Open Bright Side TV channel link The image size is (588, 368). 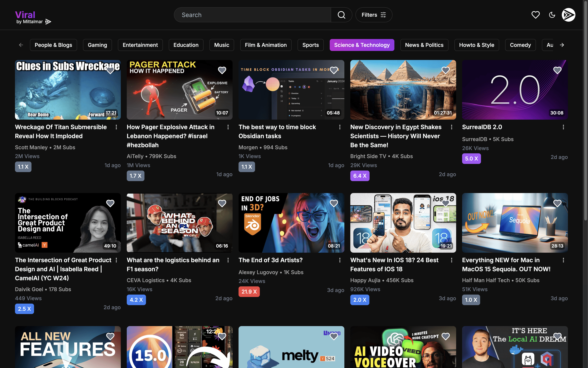coord(368,156)
